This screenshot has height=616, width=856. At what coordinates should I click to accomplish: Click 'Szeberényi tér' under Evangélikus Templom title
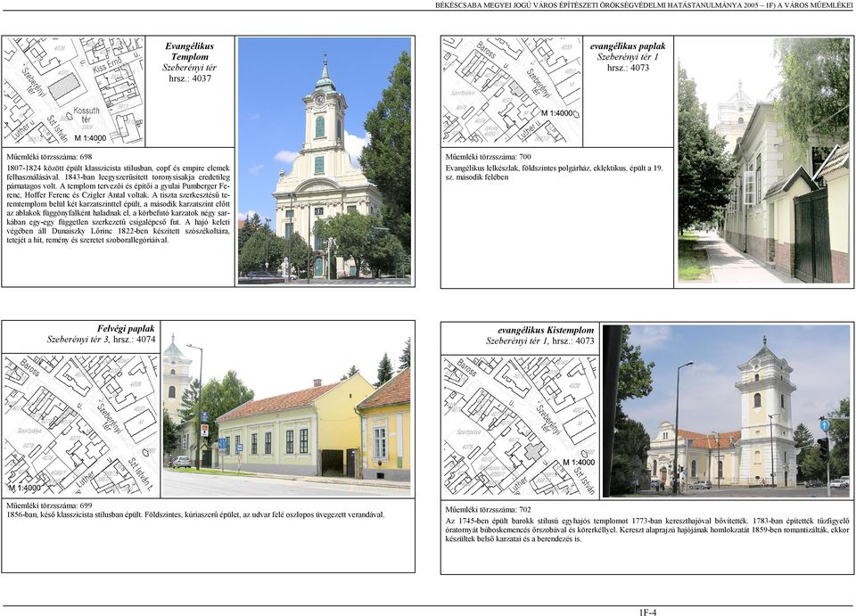(x=189, y=68)
